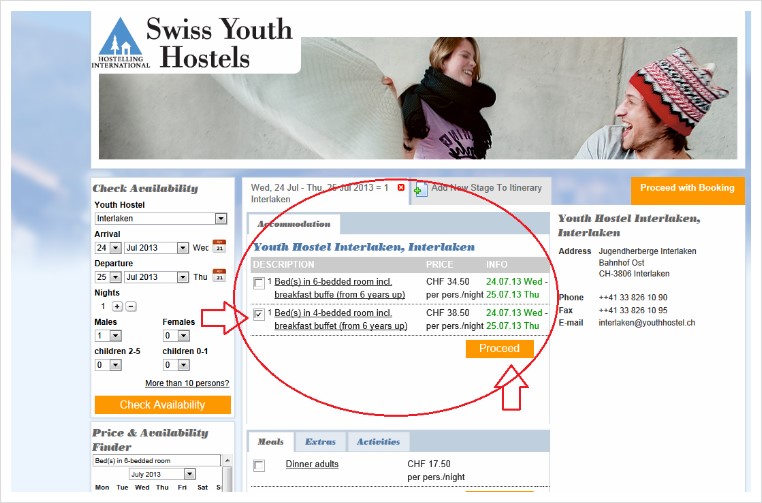Click the banner photo of laughing people
This screenshot has height=503, width=762.
pyautogui.click(x=418, y=98)
